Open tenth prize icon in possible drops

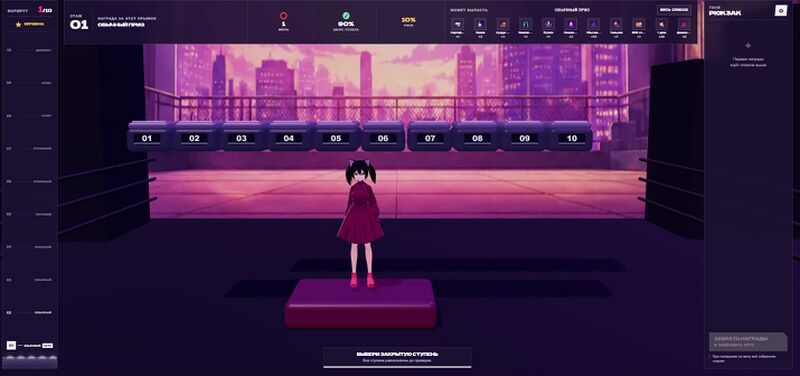(x=662, y=24)
